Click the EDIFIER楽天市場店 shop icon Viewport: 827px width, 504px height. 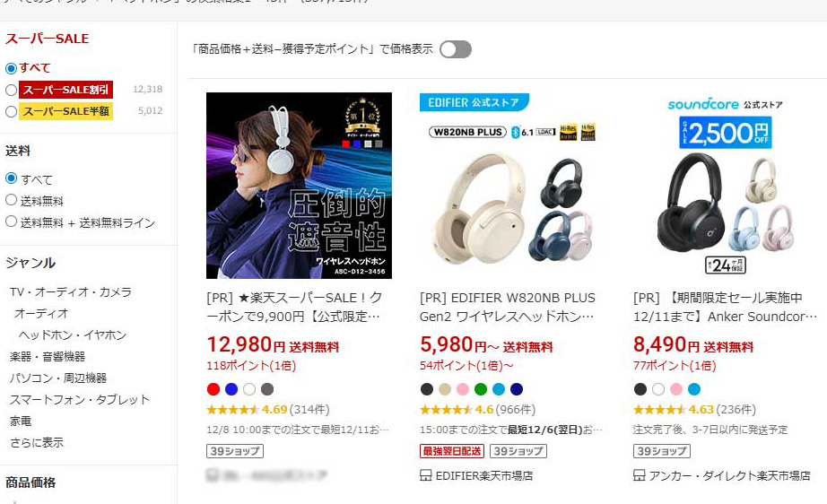(426, 475)
